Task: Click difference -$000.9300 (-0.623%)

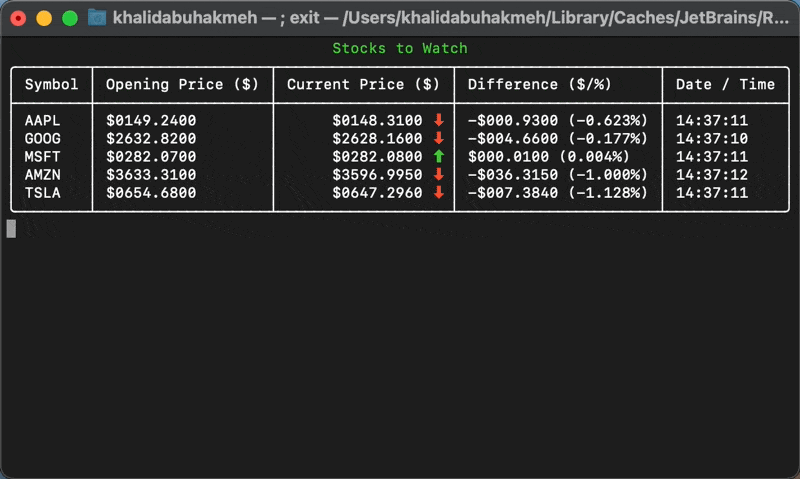Action: click(x=558, y=120)
